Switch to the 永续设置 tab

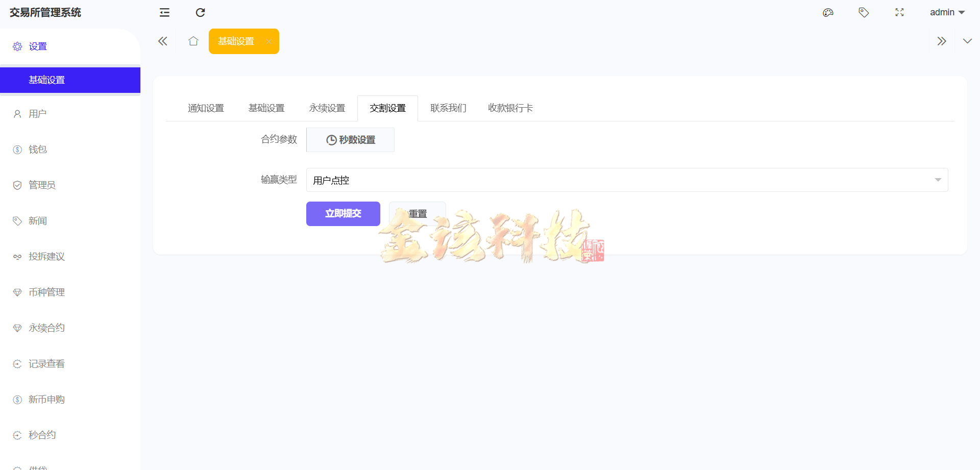[327, 108]
